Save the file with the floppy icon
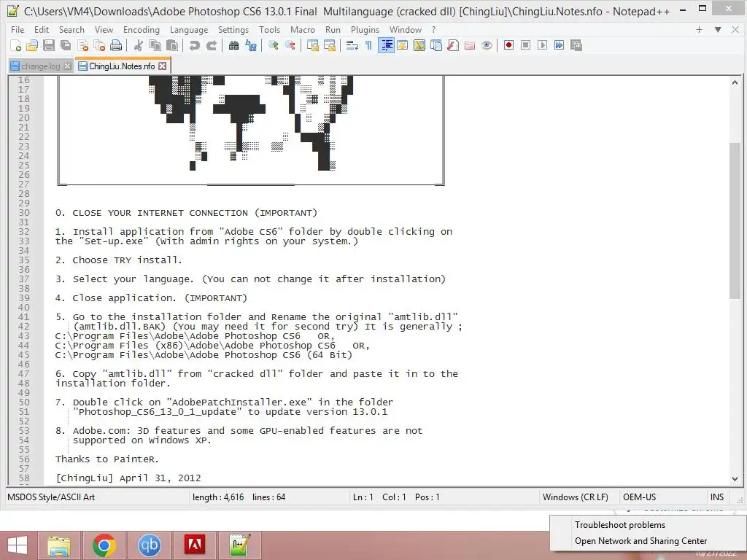 click(x=49, y=45)
